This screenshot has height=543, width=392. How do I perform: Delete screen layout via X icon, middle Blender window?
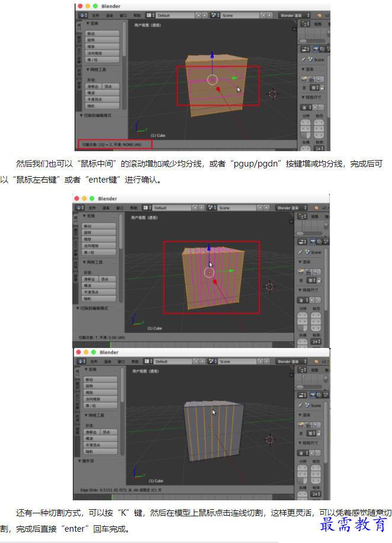201,208
